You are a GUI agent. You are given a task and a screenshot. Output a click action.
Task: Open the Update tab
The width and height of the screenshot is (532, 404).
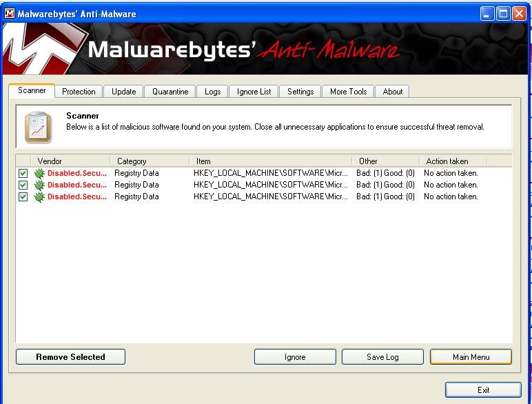[x=123, y=92]
